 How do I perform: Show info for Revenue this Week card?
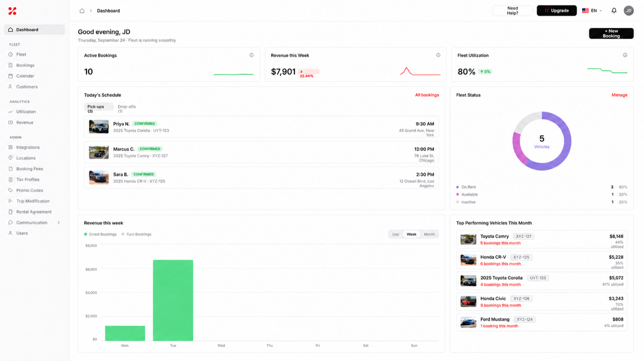[438, 55]
